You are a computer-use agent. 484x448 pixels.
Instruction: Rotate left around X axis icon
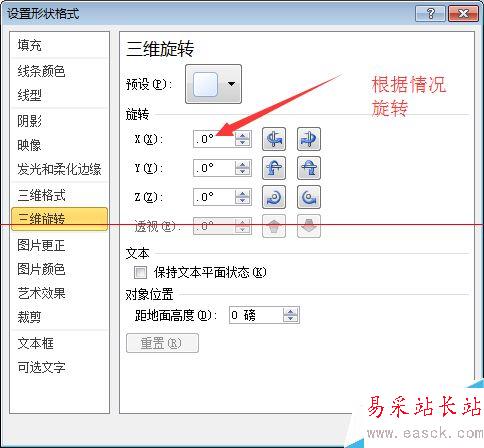coord(274,139)
